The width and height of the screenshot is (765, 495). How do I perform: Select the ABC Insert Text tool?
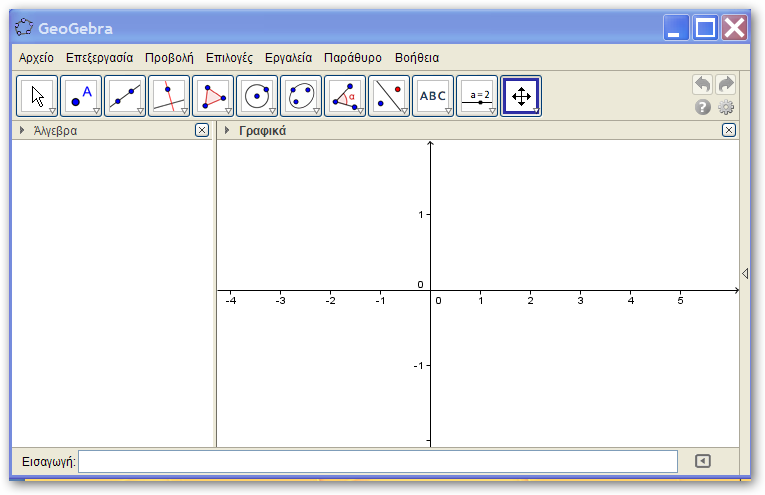[x=433, y=96]
